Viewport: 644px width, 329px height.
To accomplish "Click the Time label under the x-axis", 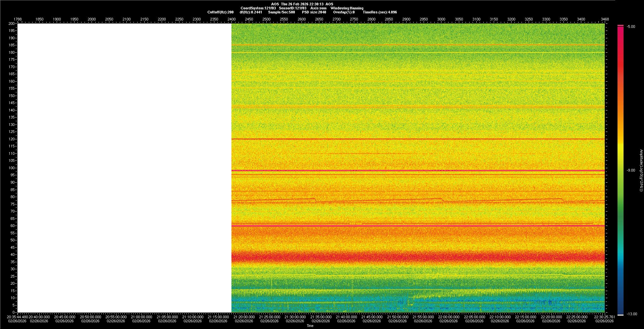I will pyautogui.click(x=310, y=326).
